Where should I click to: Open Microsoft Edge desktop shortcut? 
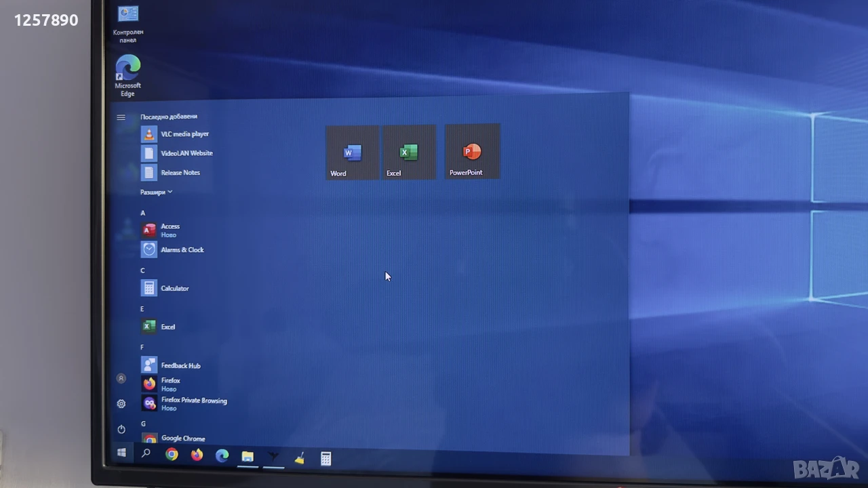pos(127,75)
